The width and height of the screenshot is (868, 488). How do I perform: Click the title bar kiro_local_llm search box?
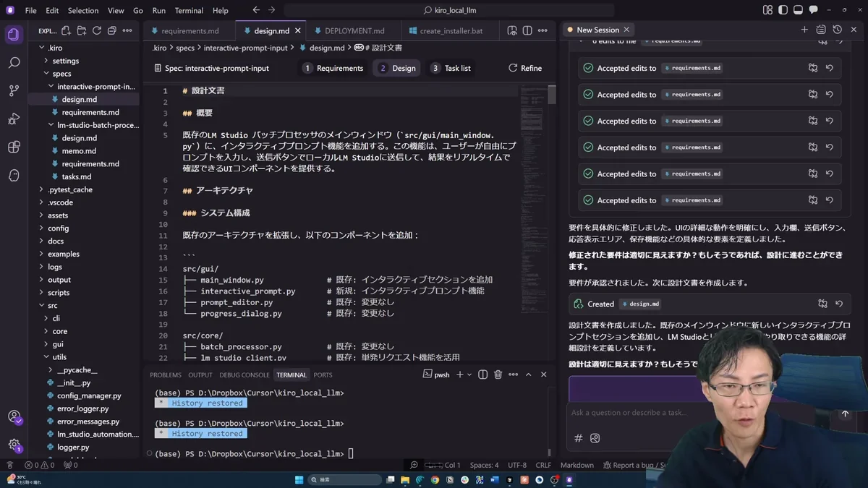[x=449, y=10]
